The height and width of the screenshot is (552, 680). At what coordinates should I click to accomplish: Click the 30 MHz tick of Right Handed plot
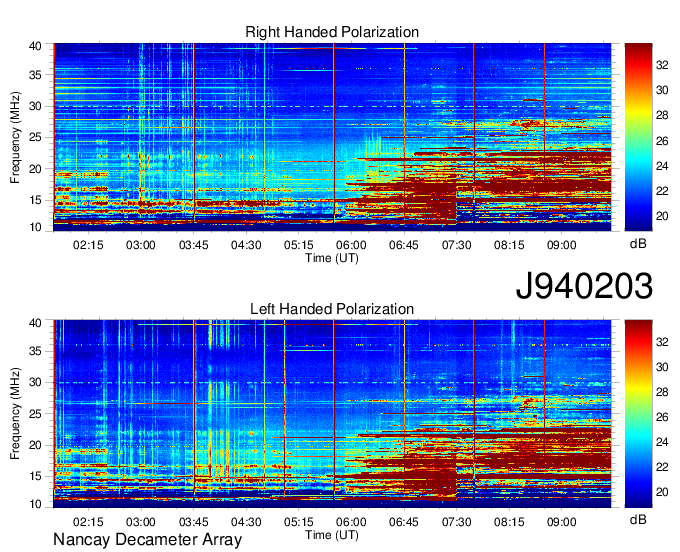[35, 106]
